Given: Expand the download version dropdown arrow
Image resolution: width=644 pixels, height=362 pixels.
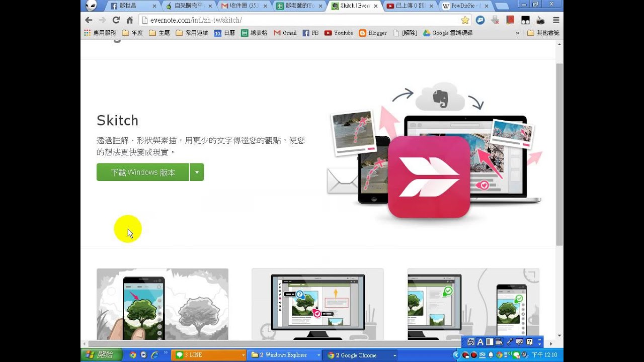Looking at the screenshot, I should click(197, 172).
